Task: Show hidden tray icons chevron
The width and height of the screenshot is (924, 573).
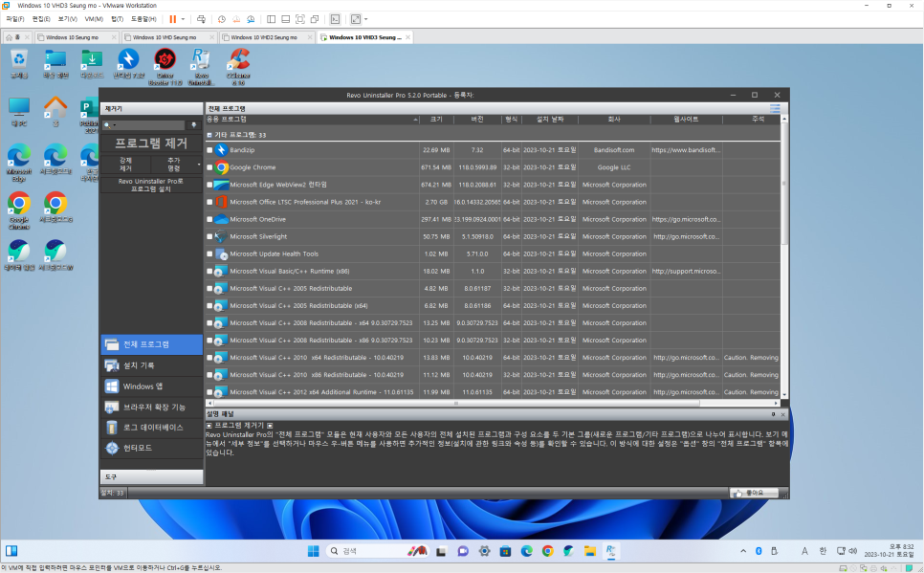Action: point(743,551)
